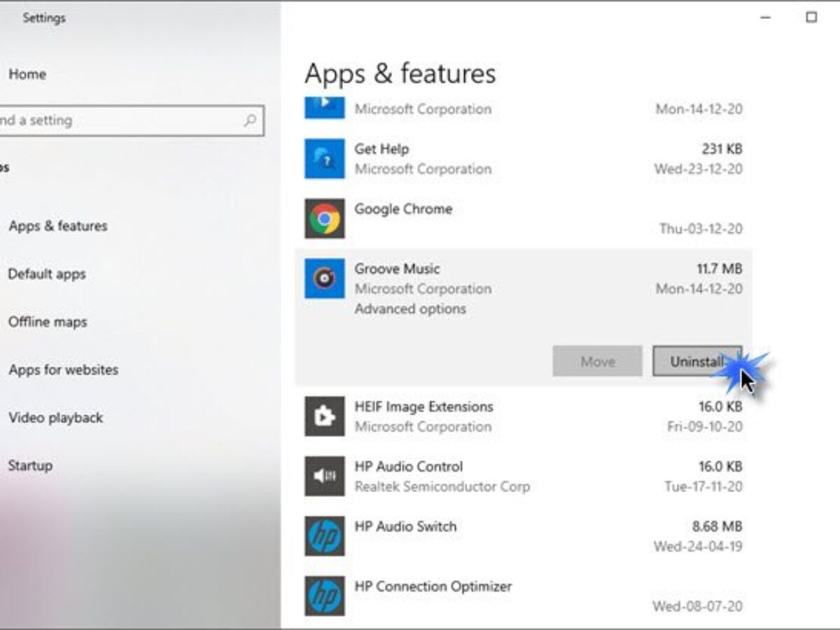Open Startup settings page

point(30,465)
